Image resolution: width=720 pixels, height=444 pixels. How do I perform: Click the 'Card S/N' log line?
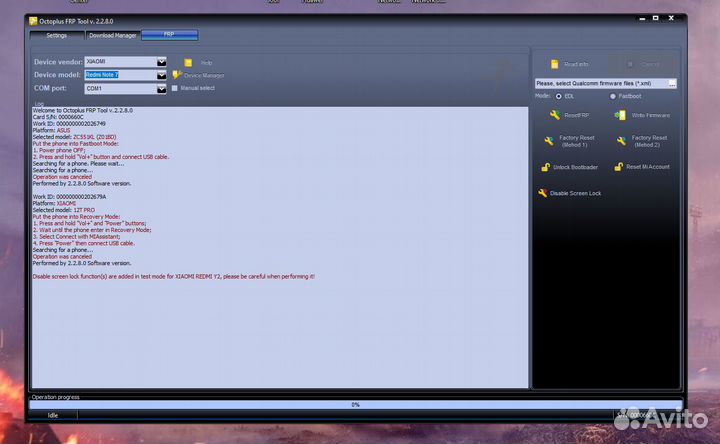coord(58,117)
